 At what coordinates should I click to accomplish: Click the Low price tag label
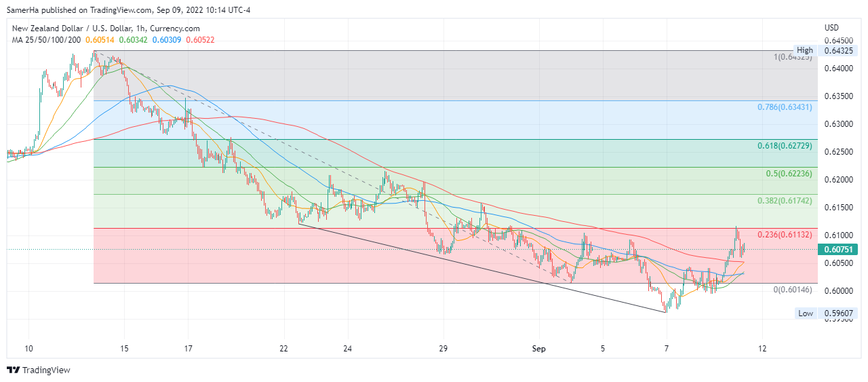tap(805, 313)
